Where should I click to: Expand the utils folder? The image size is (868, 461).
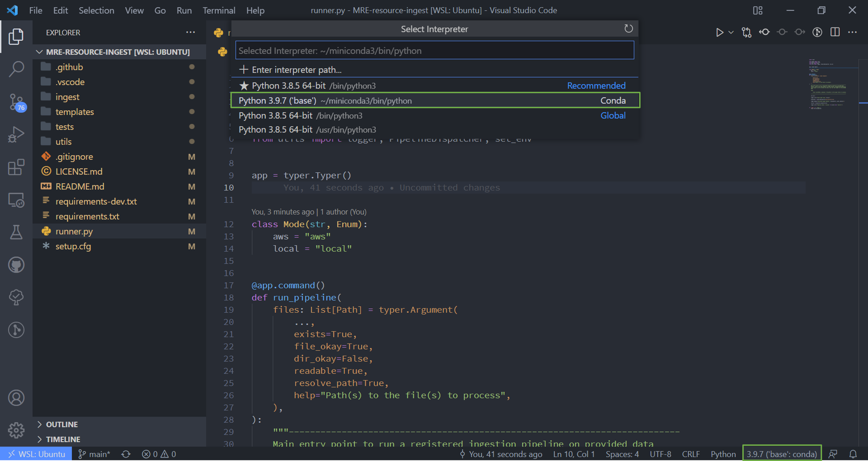[119, 142]
